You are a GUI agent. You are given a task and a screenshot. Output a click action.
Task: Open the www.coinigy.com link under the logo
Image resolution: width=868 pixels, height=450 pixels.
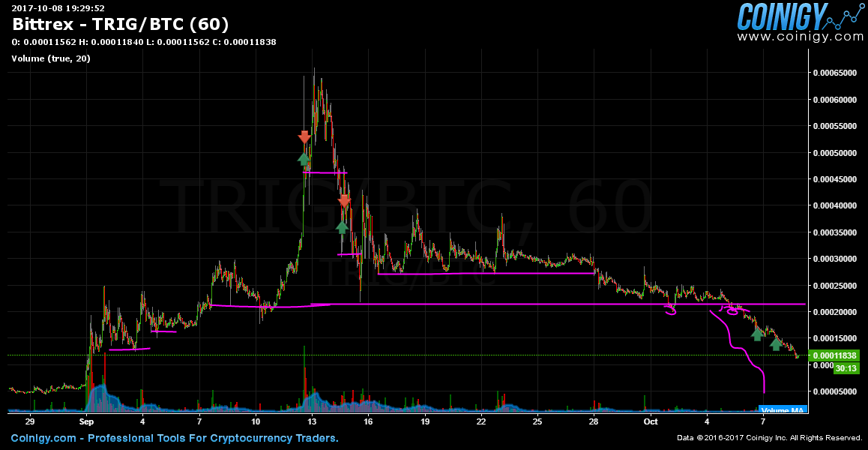pos(800,36)
